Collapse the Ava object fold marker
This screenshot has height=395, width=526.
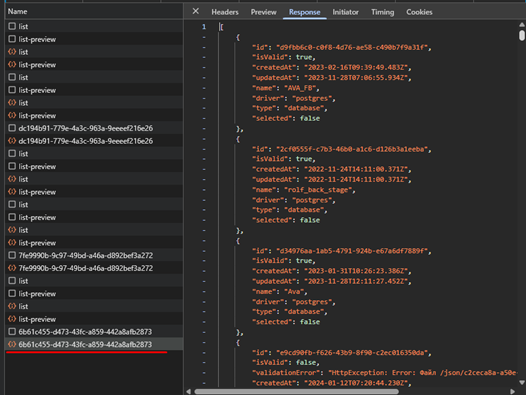pos(204,241)
